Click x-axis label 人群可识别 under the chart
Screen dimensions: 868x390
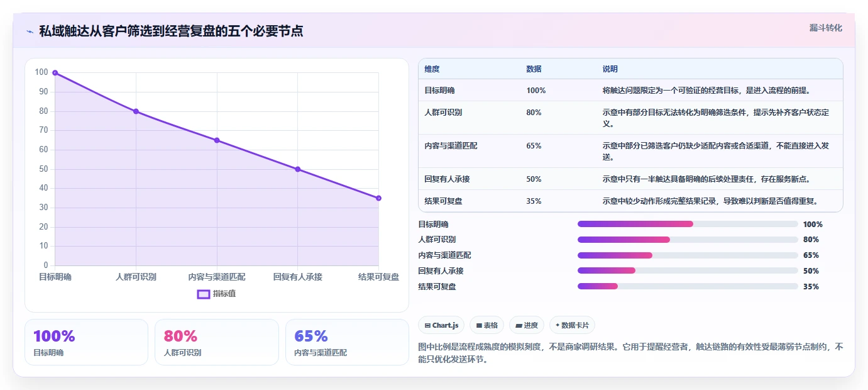tap(136, 277)
